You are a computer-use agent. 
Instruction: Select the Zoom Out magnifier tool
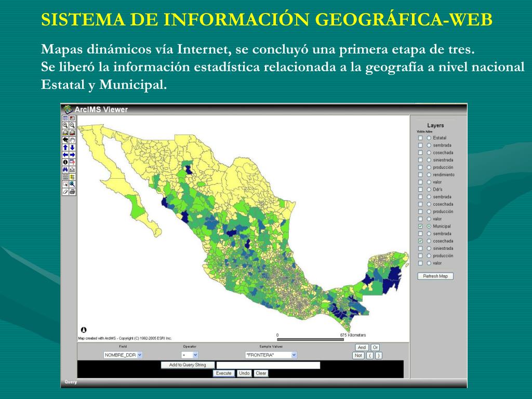point(72,126)
